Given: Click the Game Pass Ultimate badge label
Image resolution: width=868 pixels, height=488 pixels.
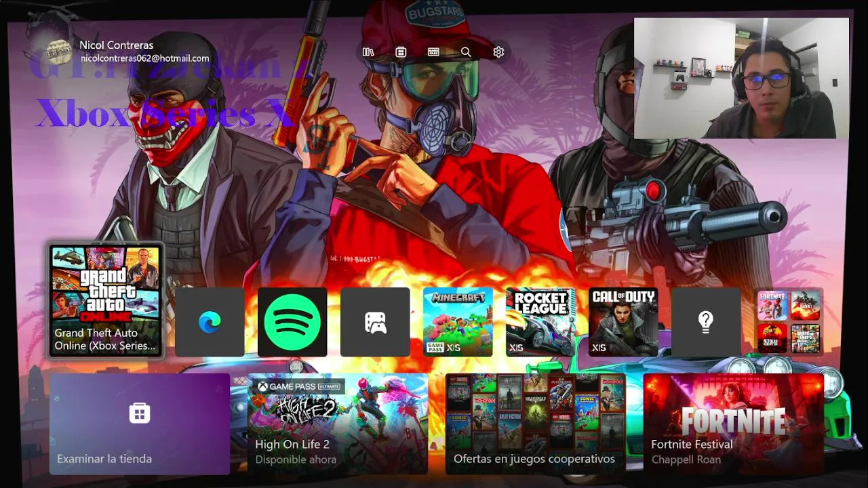Looking at the screenshot, I should 300,386.
